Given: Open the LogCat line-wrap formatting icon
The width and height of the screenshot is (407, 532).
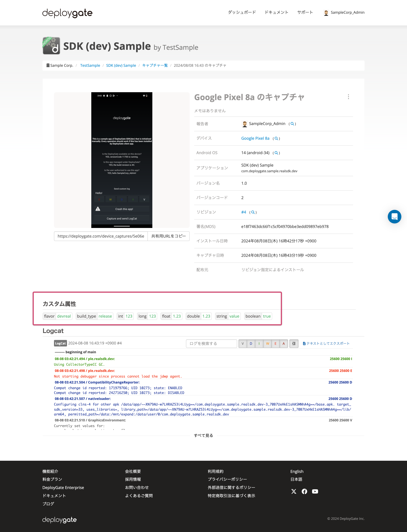Looking at the screenshot, I should point(294,343).
